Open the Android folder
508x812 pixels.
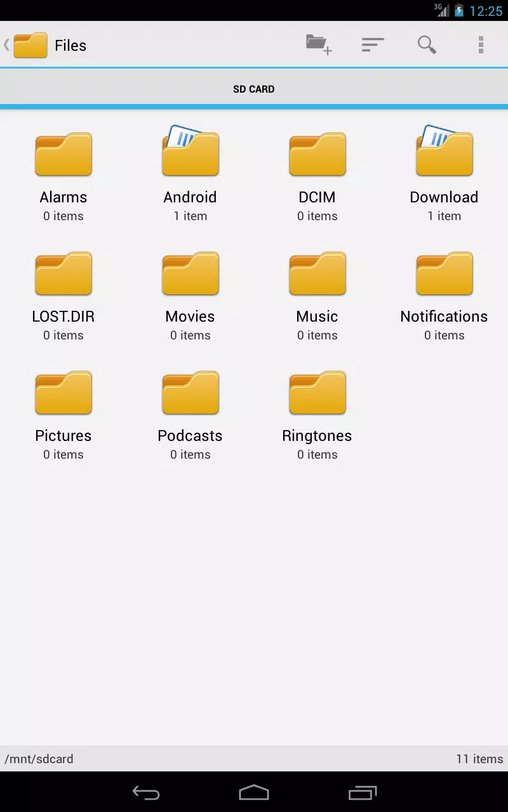point(190,175)
